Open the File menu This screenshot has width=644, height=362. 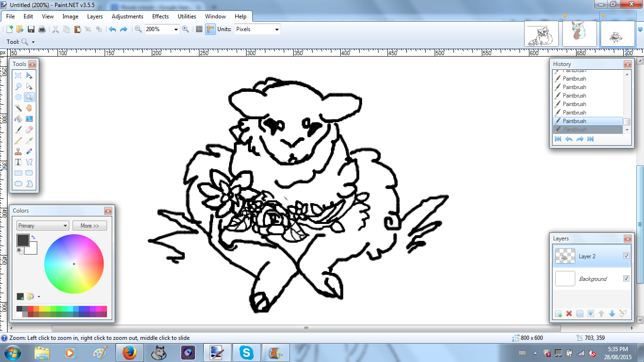tap(10, 16)
